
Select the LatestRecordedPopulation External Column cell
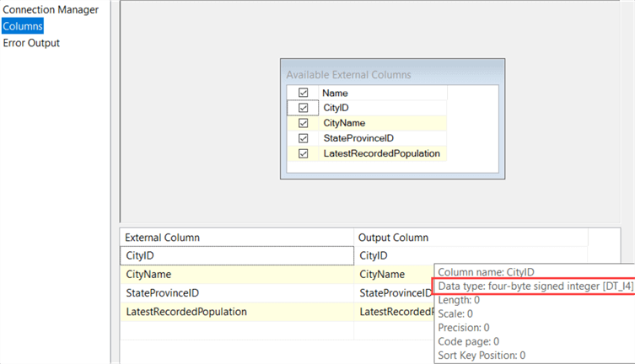237,312
